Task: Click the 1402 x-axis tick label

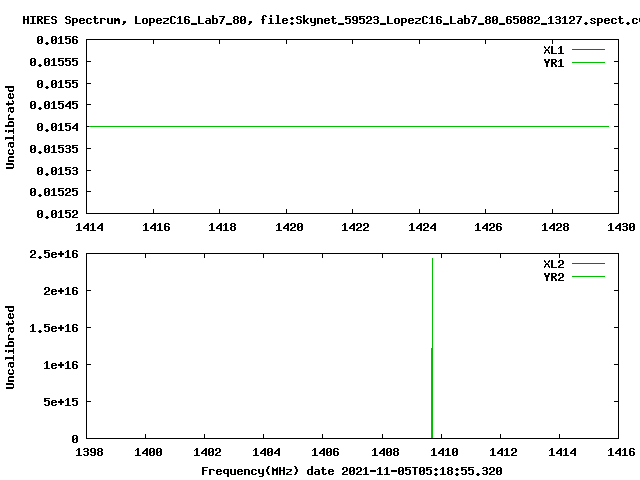Action: pos(207,452)
